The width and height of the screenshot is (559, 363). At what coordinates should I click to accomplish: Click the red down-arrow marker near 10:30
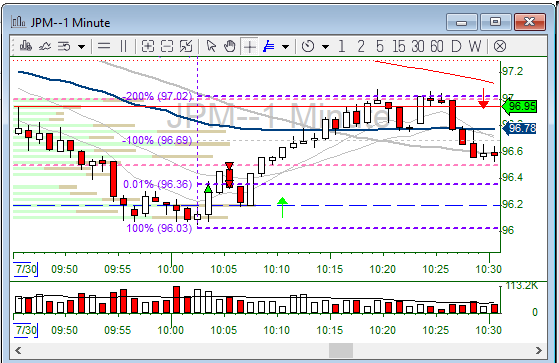pos(483,98)
